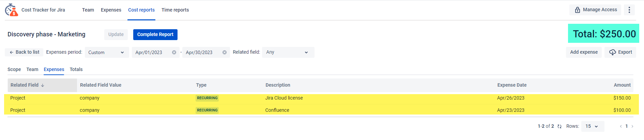Switch to the Scope tab
This screenshot has height=140, width=644.
(x=14, y=69)
